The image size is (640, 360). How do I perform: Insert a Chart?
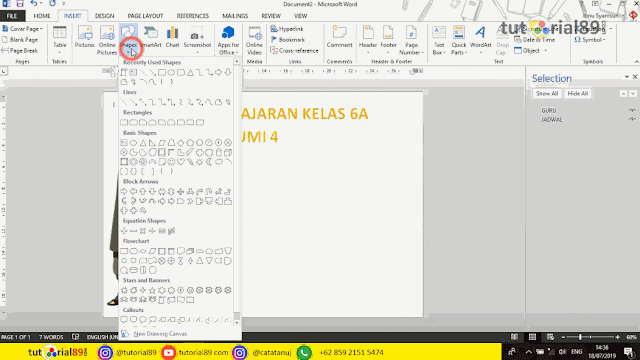point(172,38)
